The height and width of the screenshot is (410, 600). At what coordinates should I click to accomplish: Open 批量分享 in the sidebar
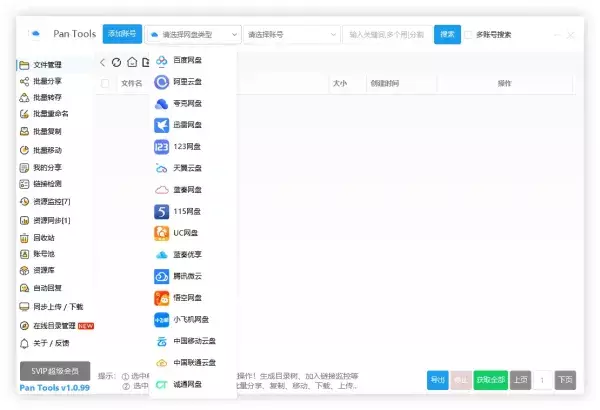click(40, 81)
